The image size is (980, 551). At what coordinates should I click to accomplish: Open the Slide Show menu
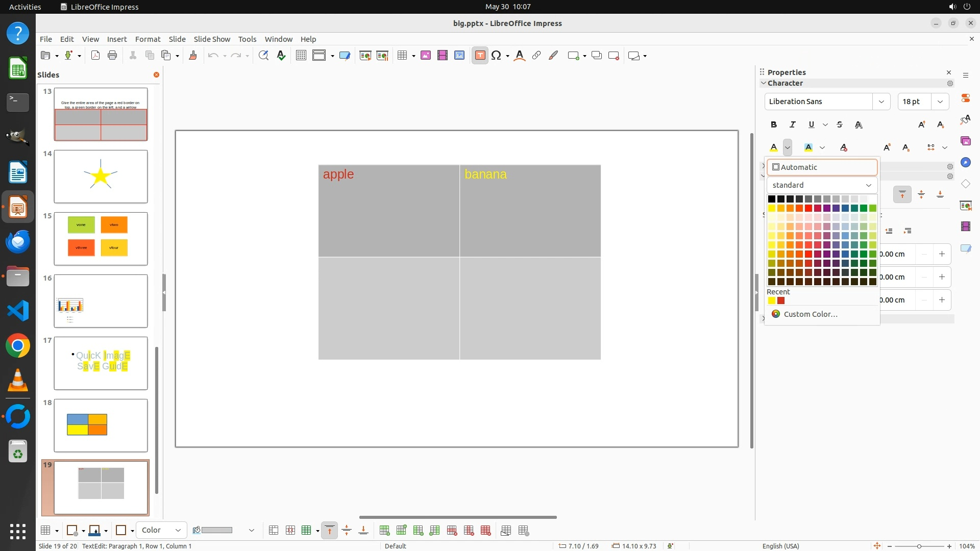point(212,39)
